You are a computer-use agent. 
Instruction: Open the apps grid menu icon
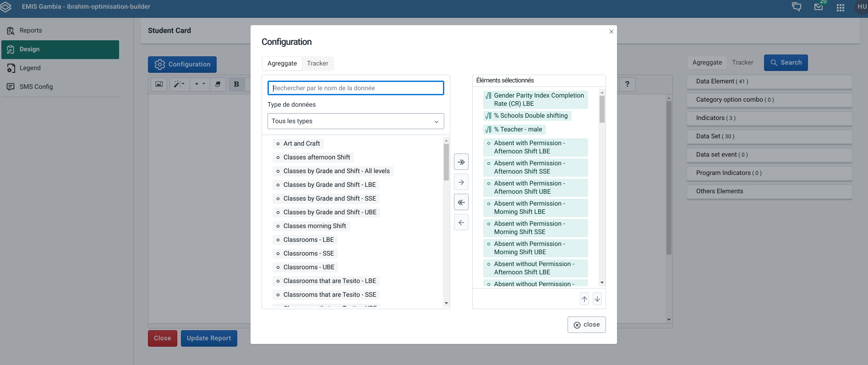point(841,8)
